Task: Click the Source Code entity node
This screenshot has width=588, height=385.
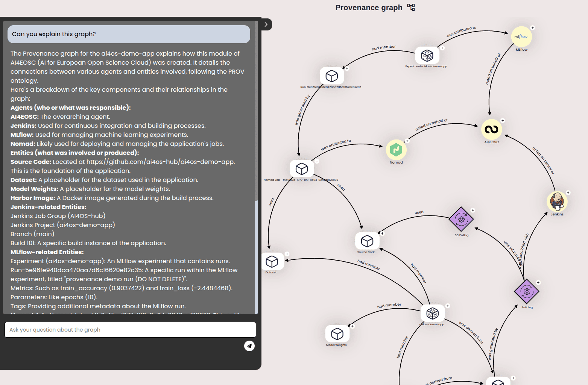Action: [367, 241]
